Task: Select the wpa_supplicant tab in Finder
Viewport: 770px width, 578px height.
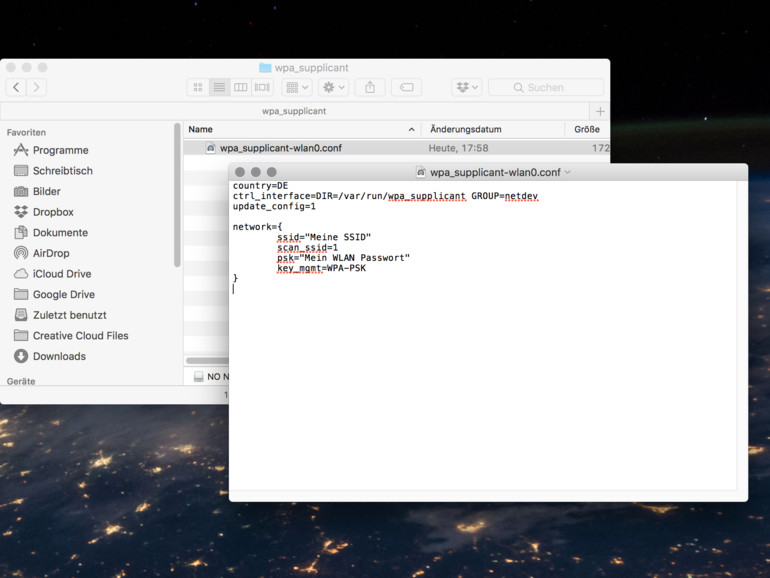Action: click(x=294, y=111)
